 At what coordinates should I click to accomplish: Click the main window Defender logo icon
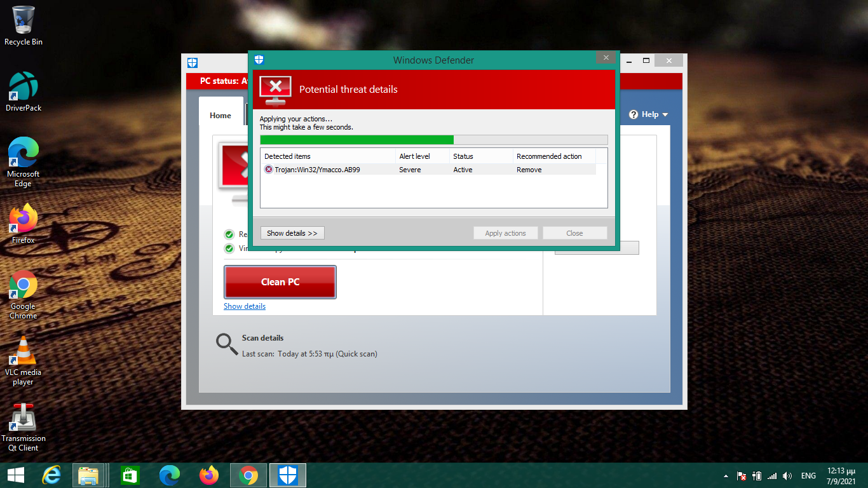click(x=193, y=62)
